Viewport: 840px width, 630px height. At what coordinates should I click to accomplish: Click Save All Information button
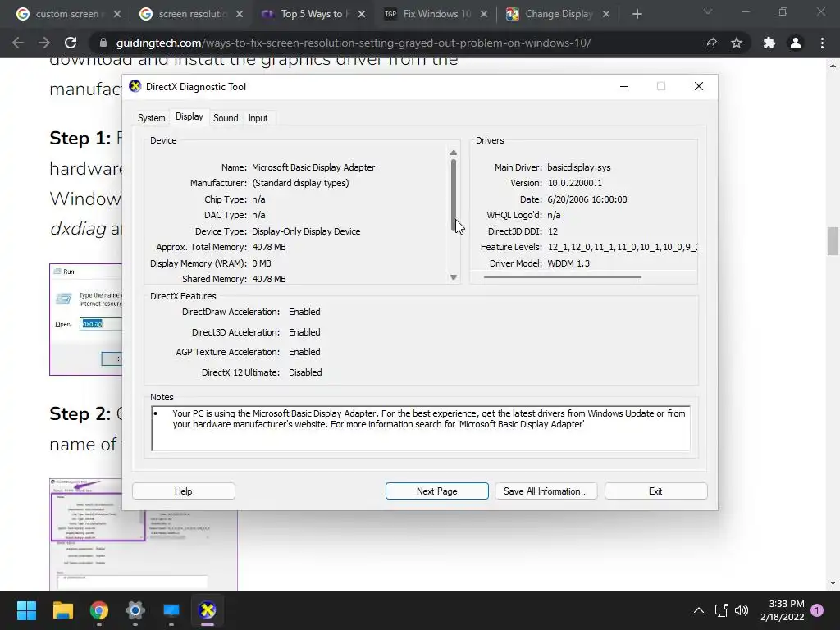click(546, 491)
